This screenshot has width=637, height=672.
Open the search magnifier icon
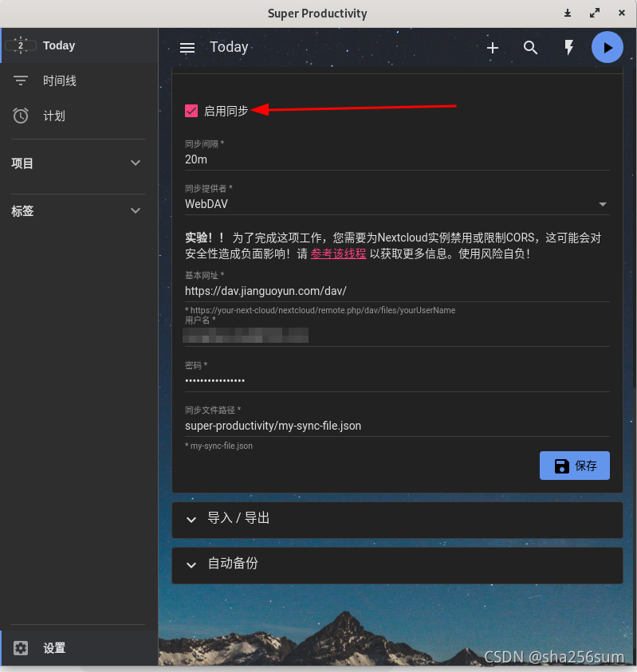tap(530, 48)
